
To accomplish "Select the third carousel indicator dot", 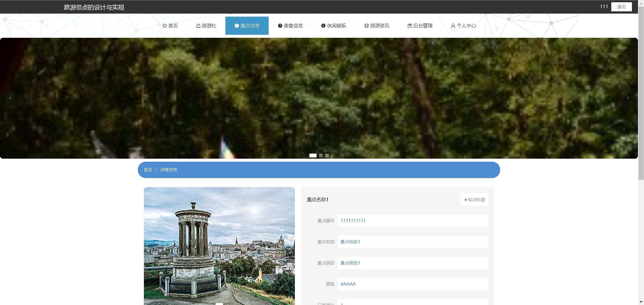I will [327, 155].
